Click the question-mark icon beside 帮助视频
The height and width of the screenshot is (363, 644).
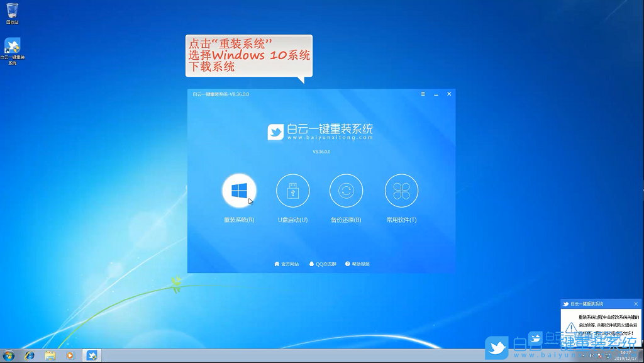pos(348,264)
